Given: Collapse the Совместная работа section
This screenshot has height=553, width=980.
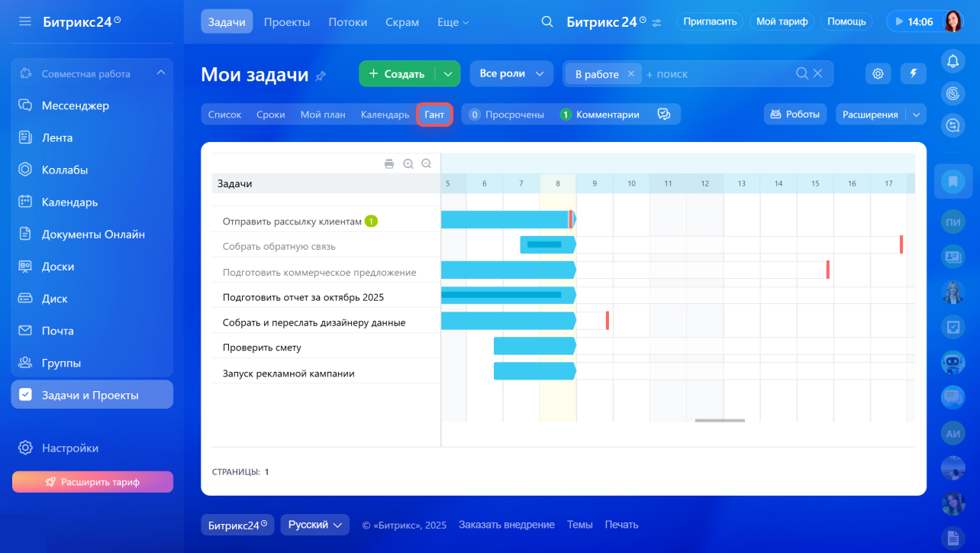Looking at the screenshot, I should pos(160,73).
